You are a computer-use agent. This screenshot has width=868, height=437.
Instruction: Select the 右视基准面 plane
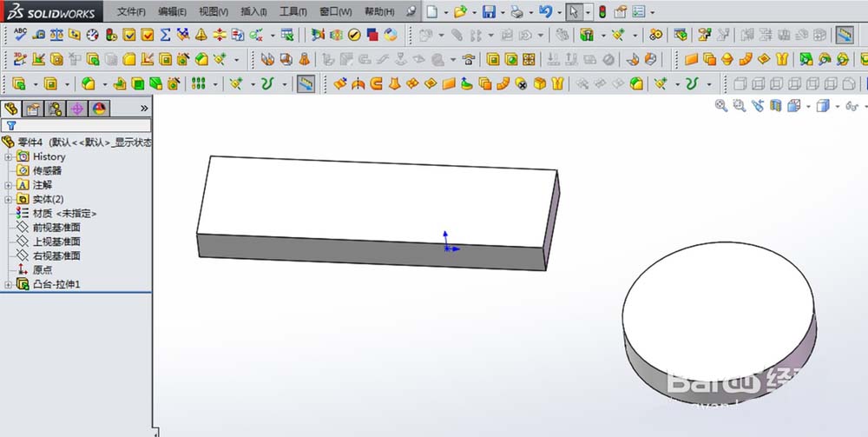(x=56, y=256)
